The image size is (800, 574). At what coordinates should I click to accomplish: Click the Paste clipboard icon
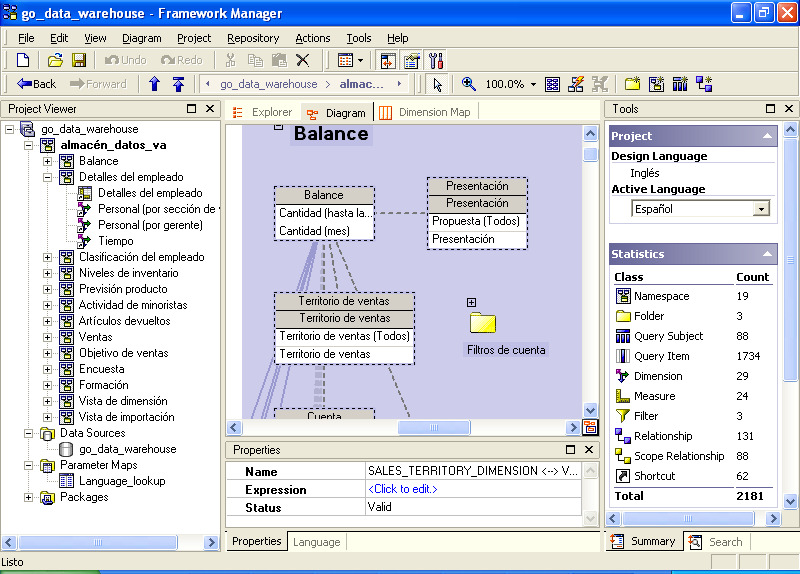279,60
